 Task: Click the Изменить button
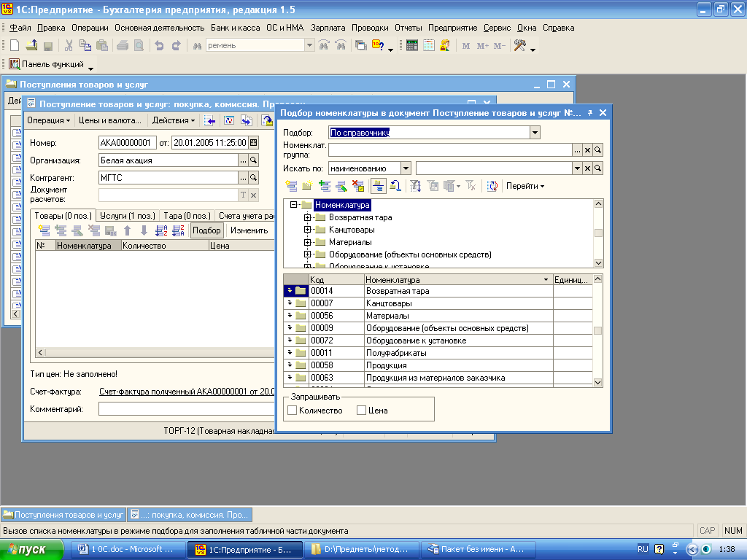[x=249, y=230]
